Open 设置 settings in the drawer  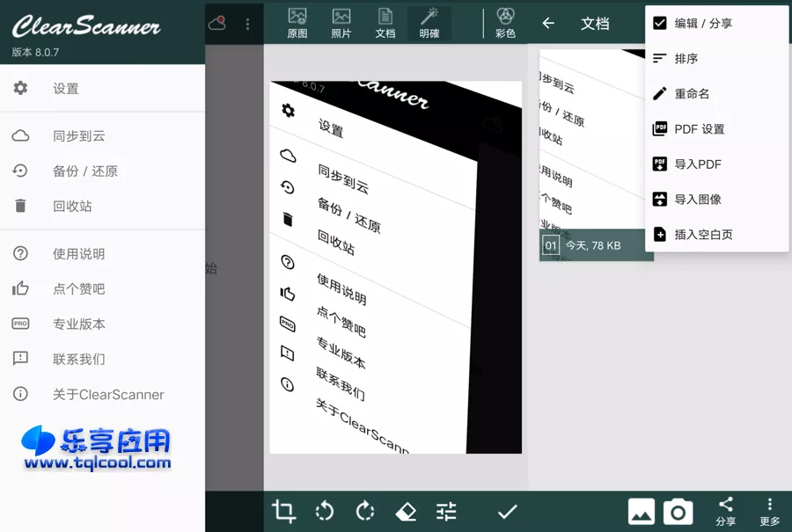(x=103, y=88)
